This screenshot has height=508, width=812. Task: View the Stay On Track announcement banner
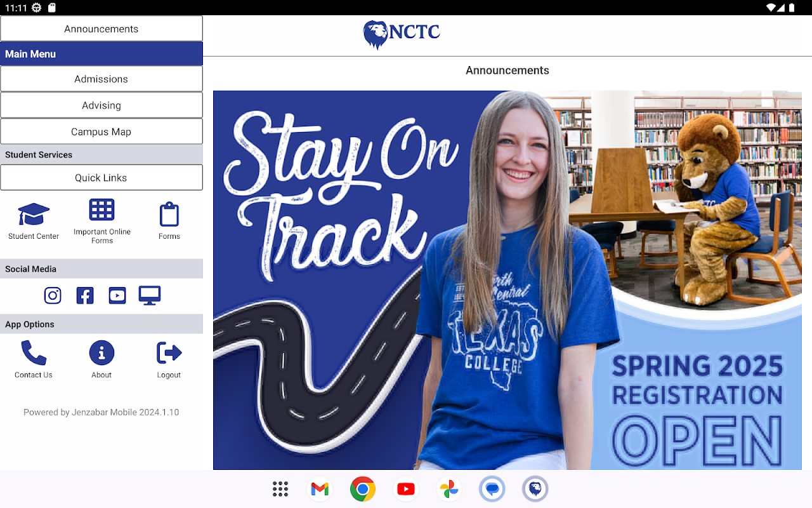coord(507,280)
